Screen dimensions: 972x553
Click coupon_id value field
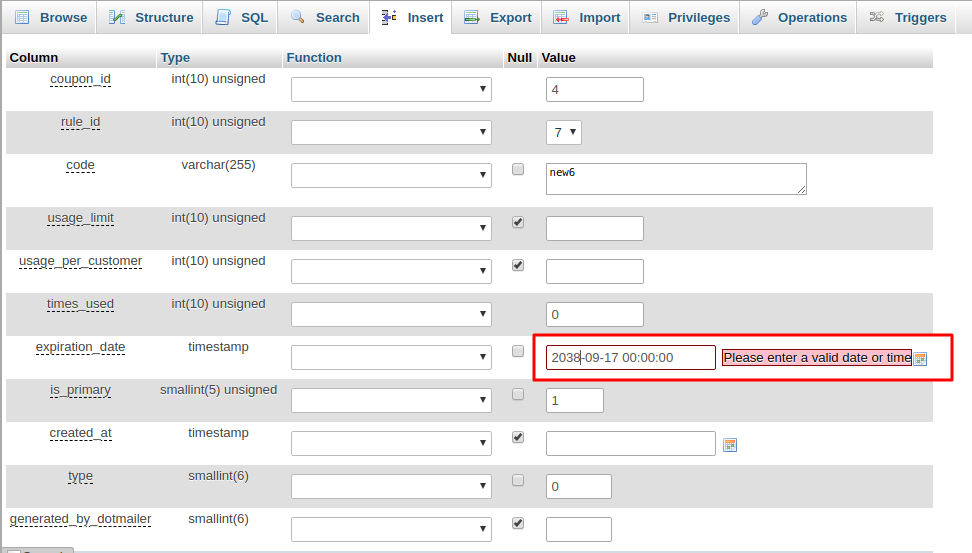(x=594, y=89)
